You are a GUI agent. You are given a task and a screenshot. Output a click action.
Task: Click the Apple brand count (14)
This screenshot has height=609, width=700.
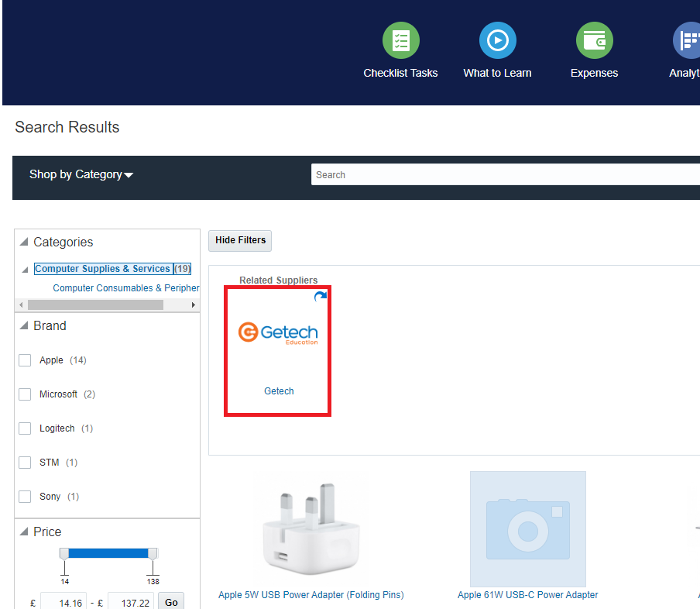tap(78, 360)
